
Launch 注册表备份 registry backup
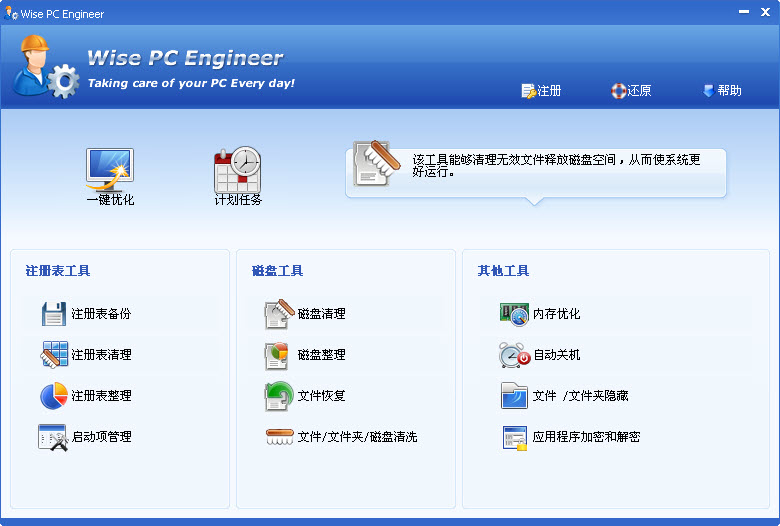pyautogui.click(x=101, y=314)
